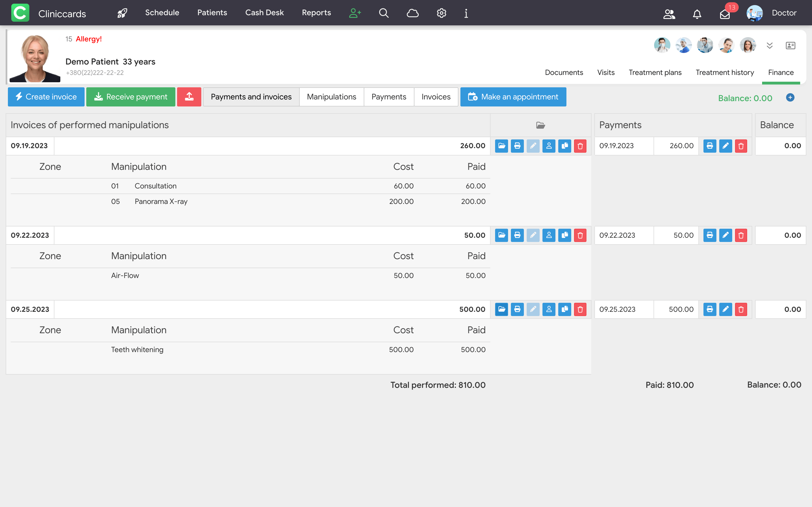
Task: Delete the 09.19.2023 invoice with trash icon
Action: (x=580, y=146)
